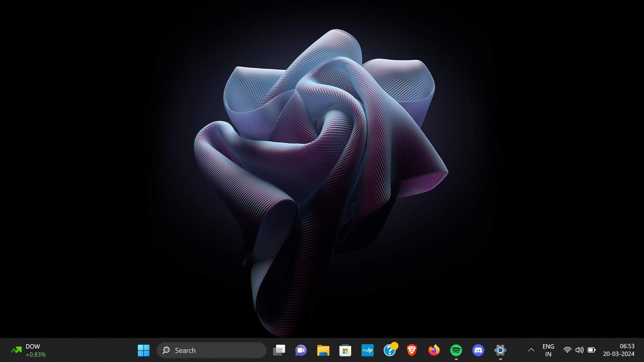Screen dimensions: 644x362
Task: Open File Explorer
Action: 323,350
